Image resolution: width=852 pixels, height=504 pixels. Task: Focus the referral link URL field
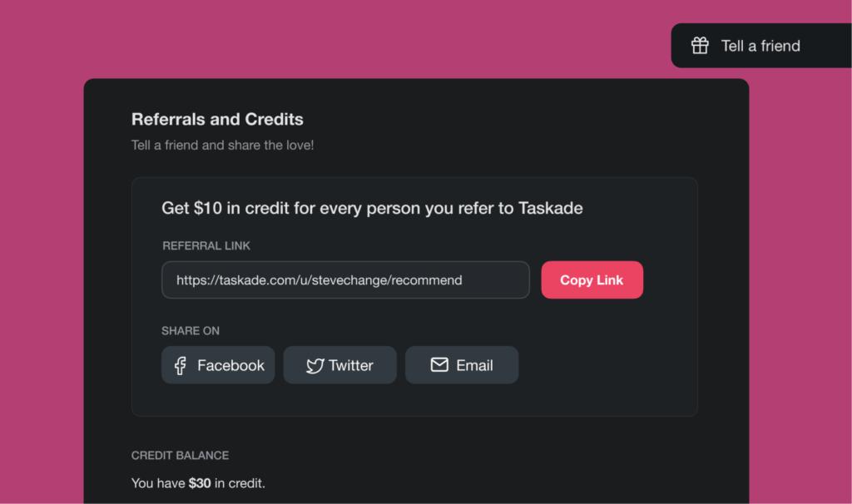click(345, 280)
